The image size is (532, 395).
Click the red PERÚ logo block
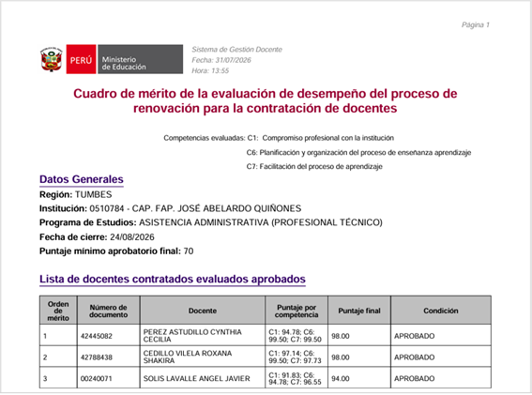[x=81, y=59]
